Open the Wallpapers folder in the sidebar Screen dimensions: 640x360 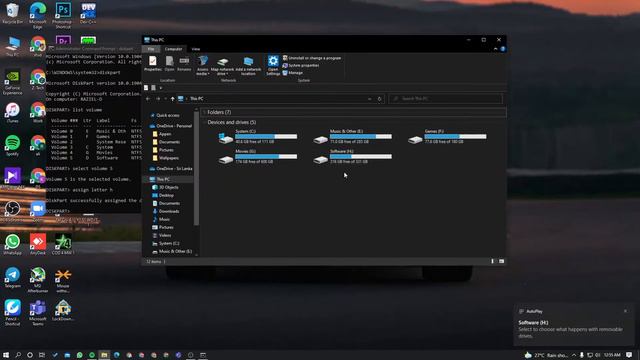[165, 158]
